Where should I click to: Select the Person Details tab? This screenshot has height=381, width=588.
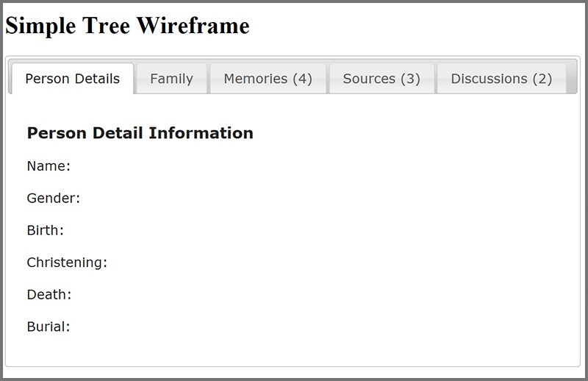click(x=73, y=79)
